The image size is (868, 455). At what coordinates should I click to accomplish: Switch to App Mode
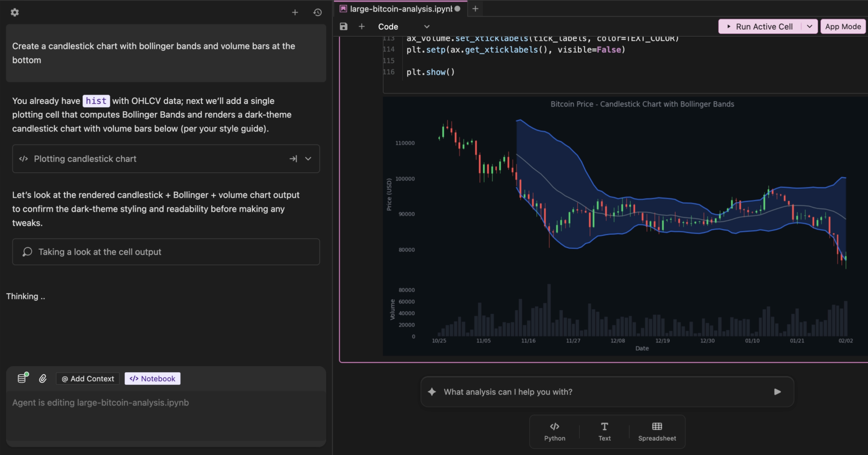point(843,27)
